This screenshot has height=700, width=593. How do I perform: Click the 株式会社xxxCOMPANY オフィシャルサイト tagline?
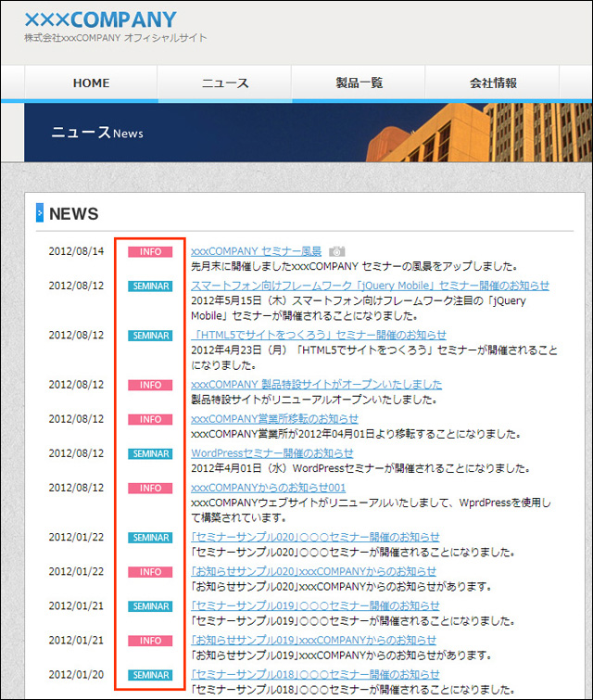coord(116,38)
